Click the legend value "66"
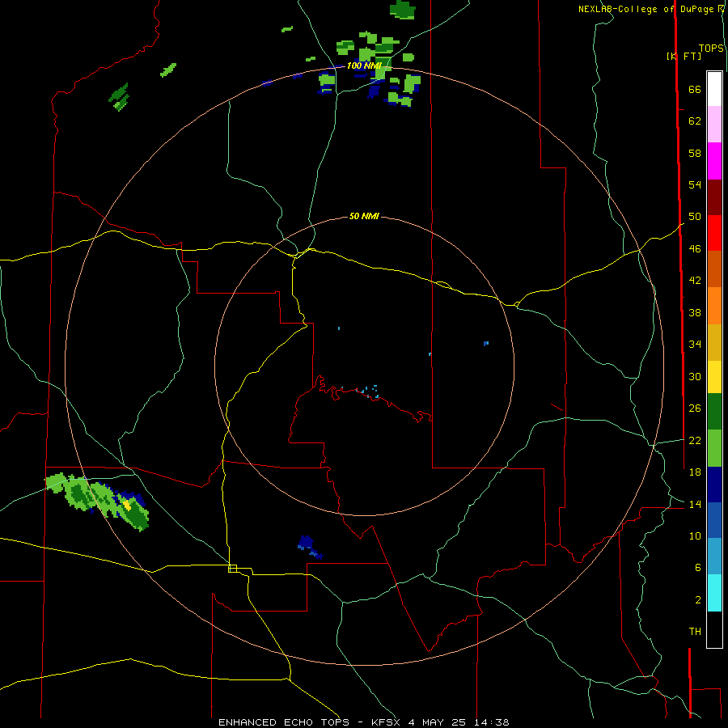 click(695, 90)
